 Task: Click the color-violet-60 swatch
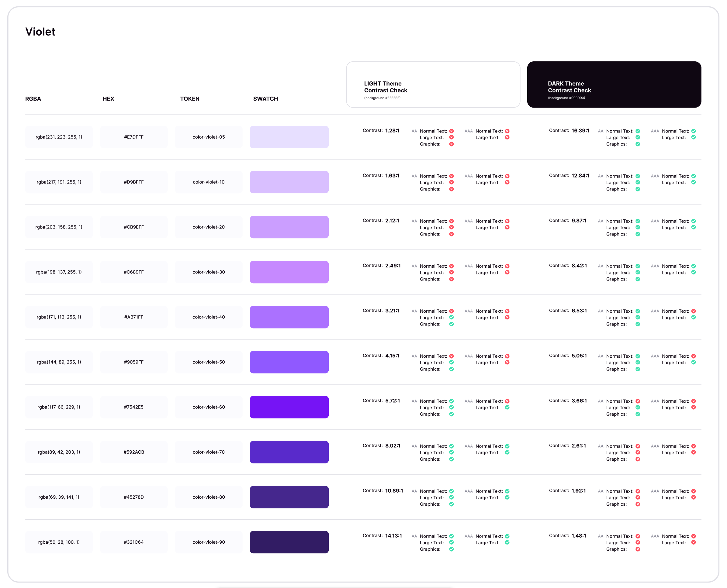click(289, 407)
